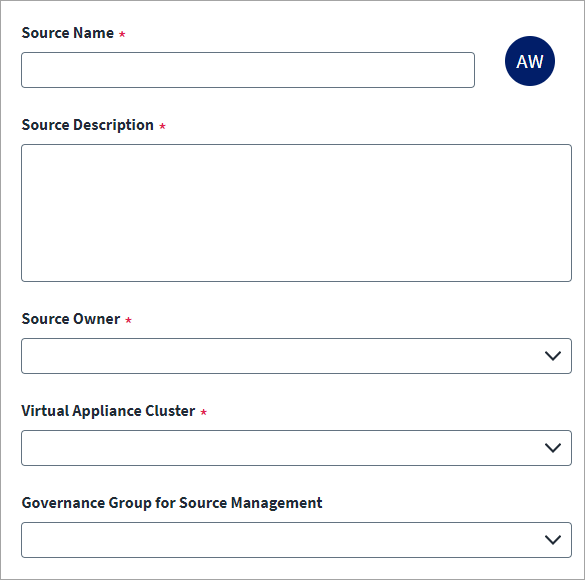
Task: Click the asterisk beside Virtual Appliance Cluster
Action: coord(203,412)
